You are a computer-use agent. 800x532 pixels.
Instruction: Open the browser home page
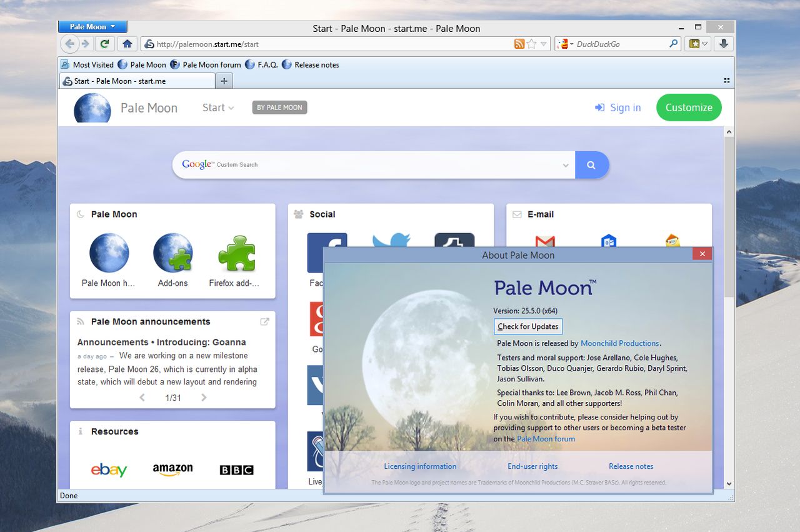pos(127,44)
